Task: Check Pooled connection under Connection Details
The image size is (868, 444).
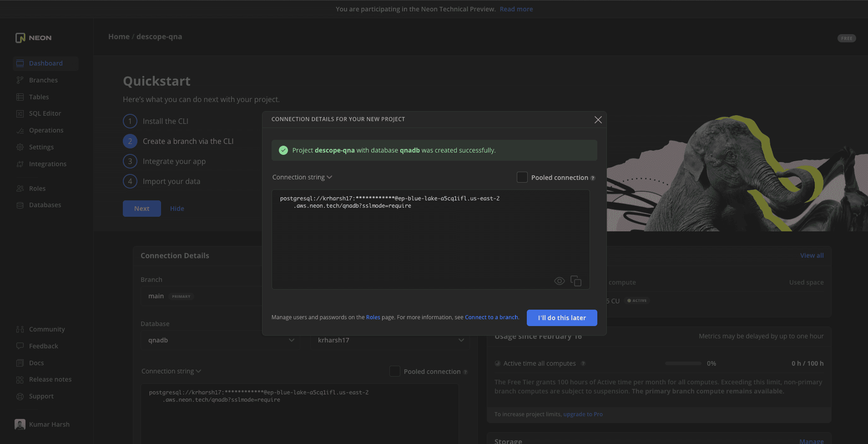Action: click(395, 371)
